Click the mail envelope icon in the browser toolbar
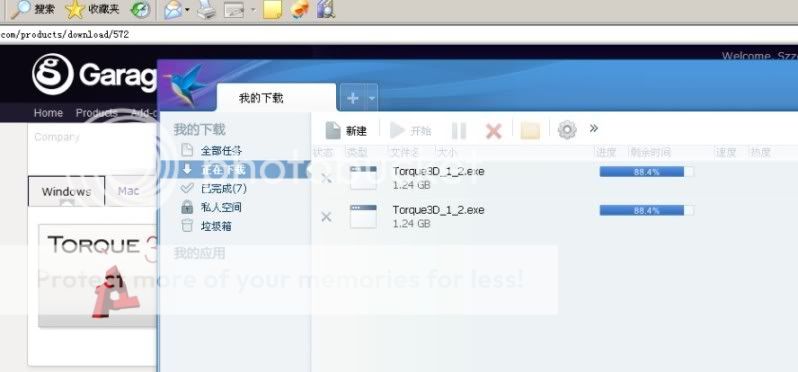798x372 pixels. pyautogui.click(x=173, y=10)
